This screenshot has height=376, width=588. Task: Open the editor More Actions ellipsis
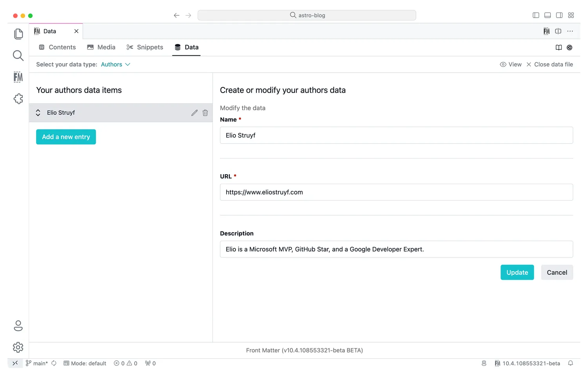tap(570, 31)
